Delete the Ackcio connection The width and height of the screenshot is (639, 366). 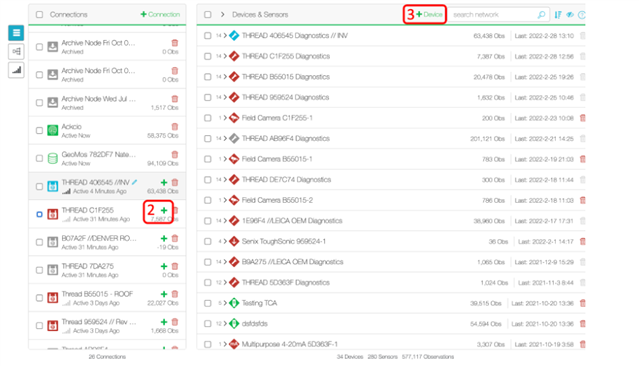click(x=175, y=126)
